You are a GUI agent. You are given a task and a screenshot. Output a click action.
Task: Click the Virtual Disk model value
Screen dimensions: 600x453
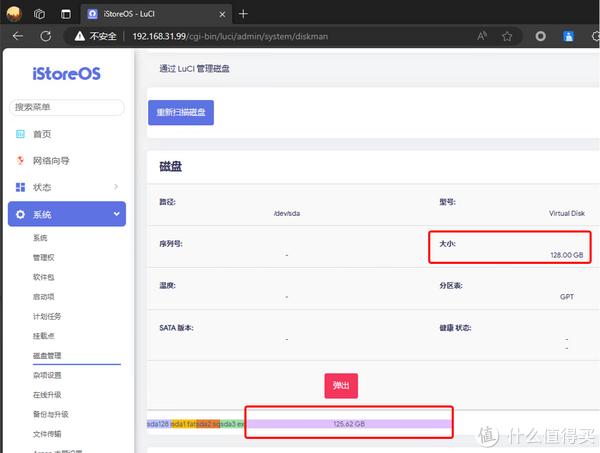click(x=567, y=213)
